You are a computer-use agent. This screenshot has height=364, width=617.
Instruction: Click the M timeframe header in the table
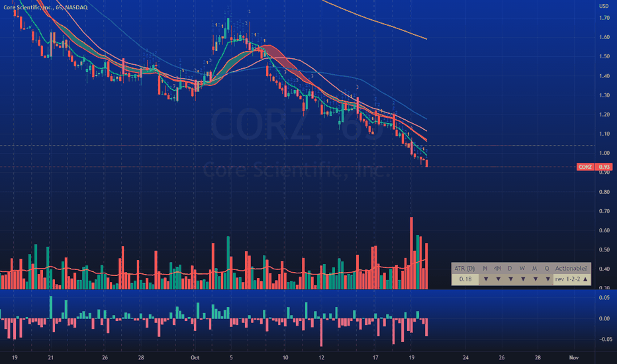(x=534, y=269)
